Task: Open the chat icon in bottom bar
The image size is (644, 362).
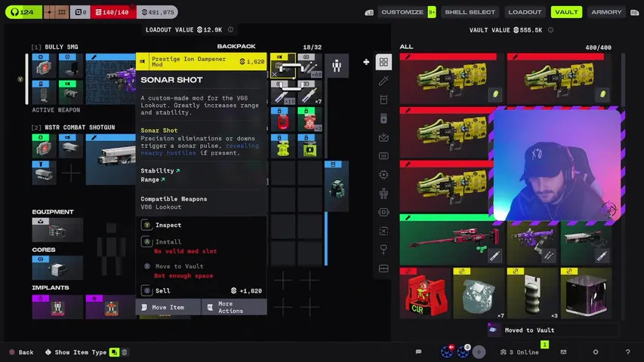Action: [x=418, y=351]
